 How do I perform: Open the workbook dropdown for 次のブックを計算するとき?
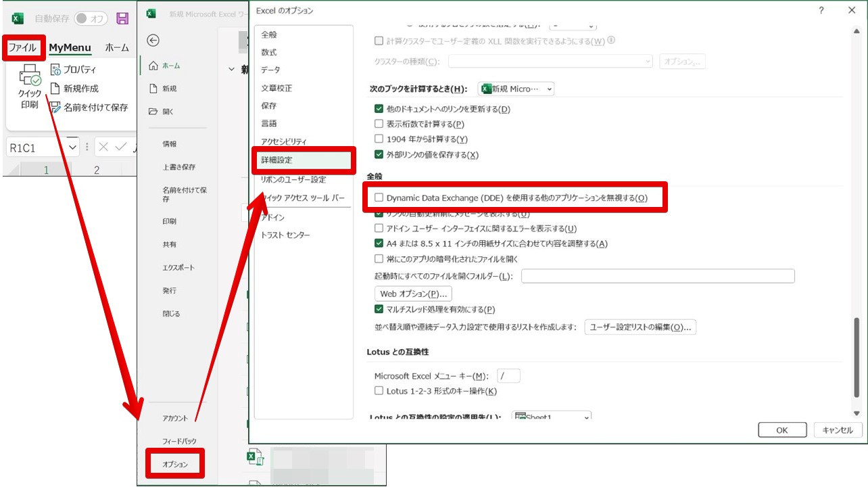coord(516,89)
